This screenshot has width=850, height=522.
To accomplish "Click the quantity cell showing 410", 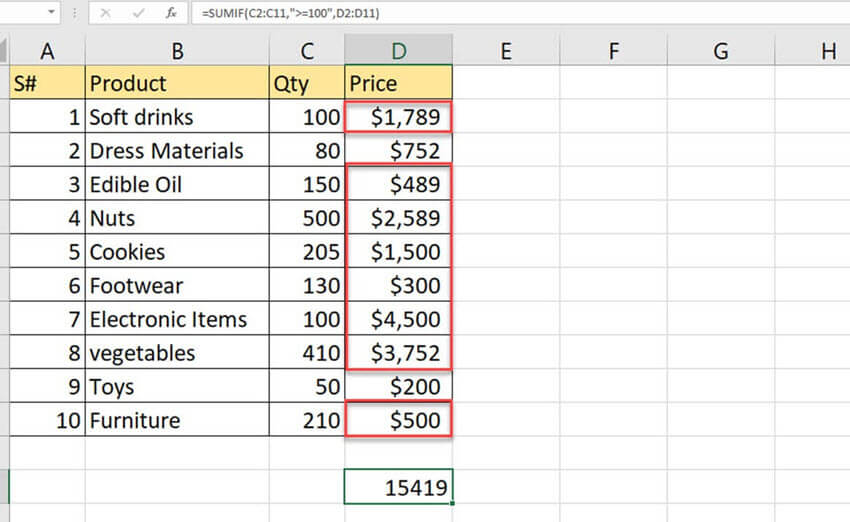I will [306, 353].
